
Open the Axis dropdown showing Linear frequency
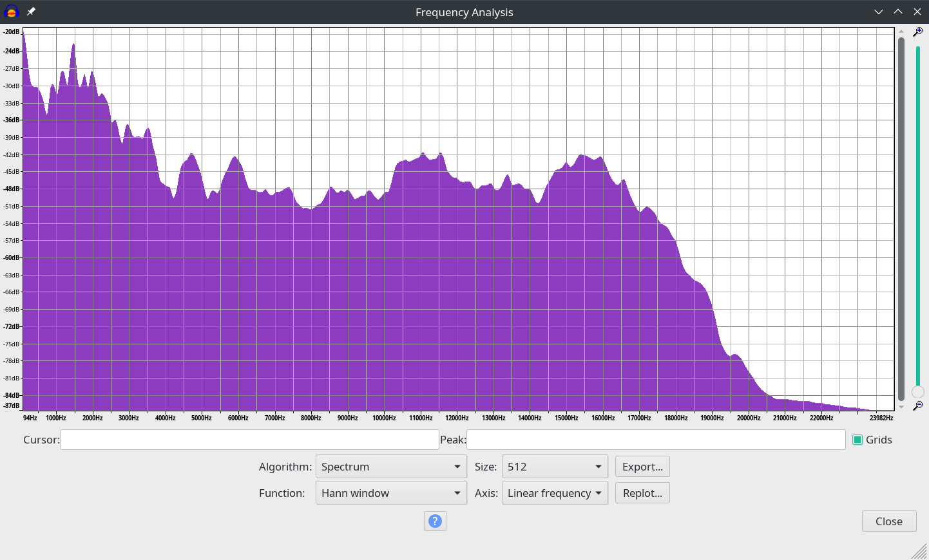[x=555, y=493]
